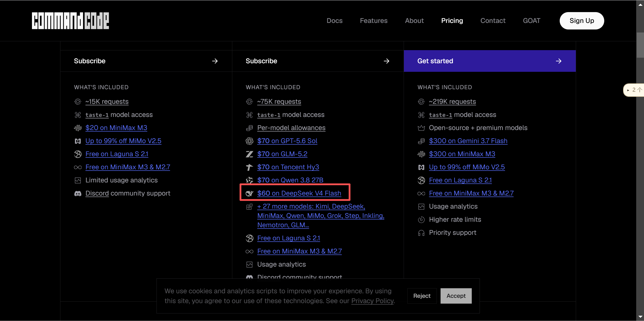Click the grid icon beside + 27 more models
The height and width of the screenshot is (321, 644).
(249, 207)
